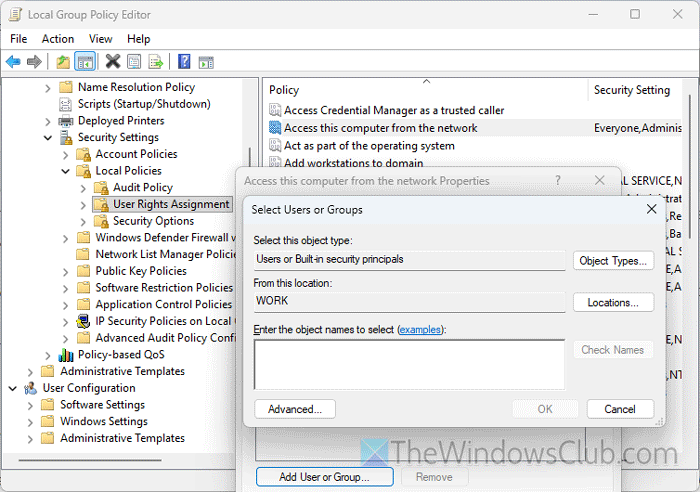The image size is (700, 492).
Task: Click icon of Access this computer policy
Action: point(275,128)
